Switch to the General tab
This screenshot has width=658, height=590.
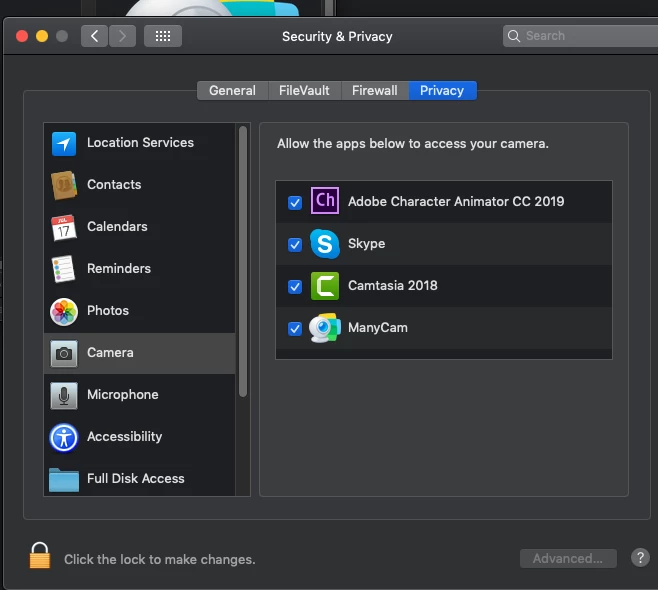tap(232, 91)
